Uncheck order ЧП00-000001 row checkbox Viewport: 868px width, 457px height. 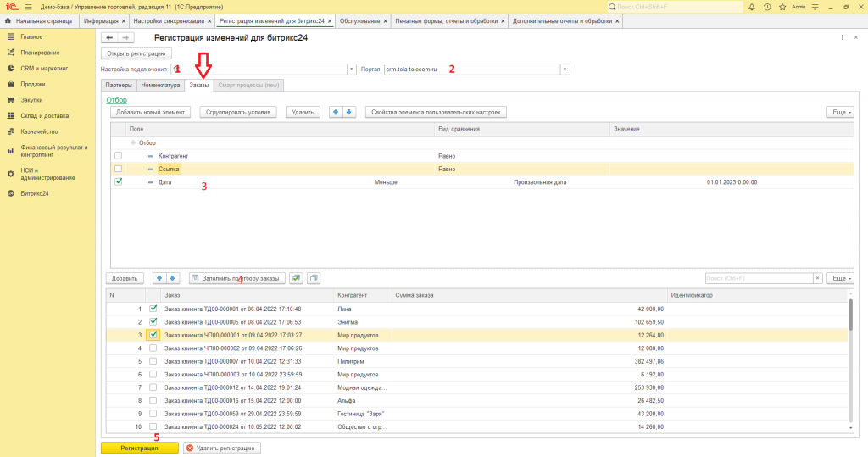[153, 335]
